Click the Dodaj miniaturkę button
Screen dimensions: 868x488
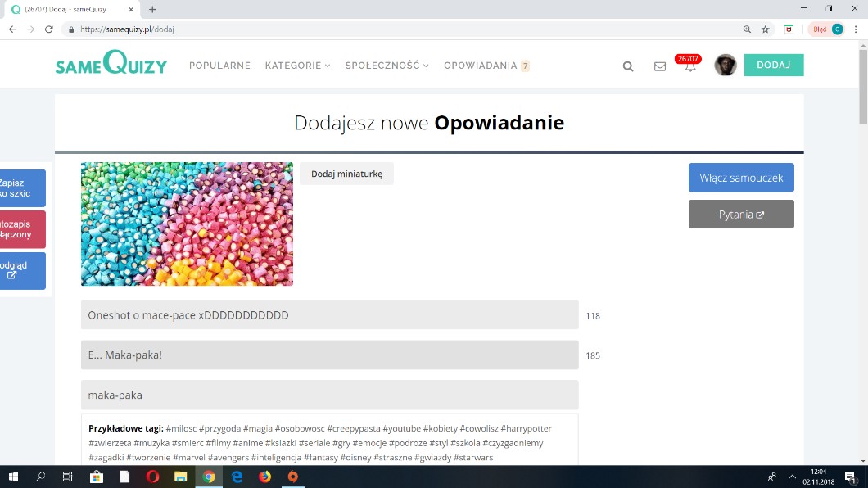tap(346, 174)
